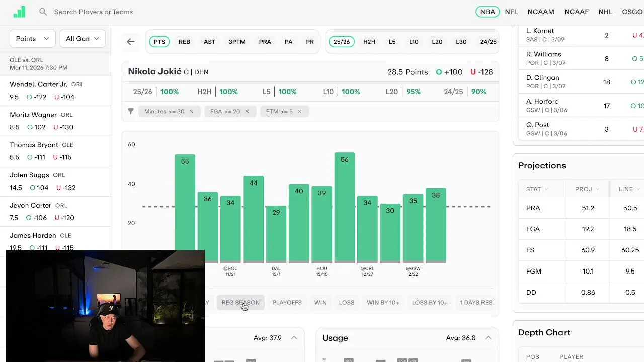This screenshot has width=644, height=362.
Task: Open L. Kornet opponent row
Action: pos(581,35)
